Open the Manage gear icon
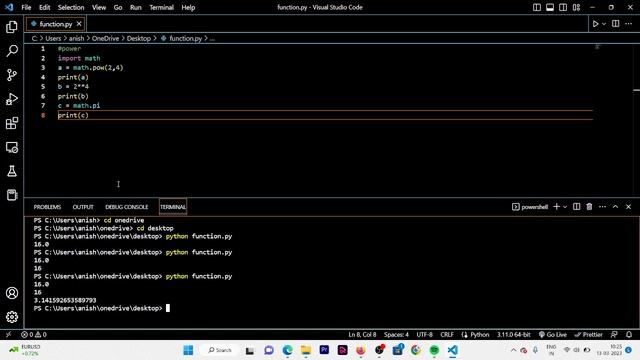This screenshot has width=640, height=360. coord(12,317)
